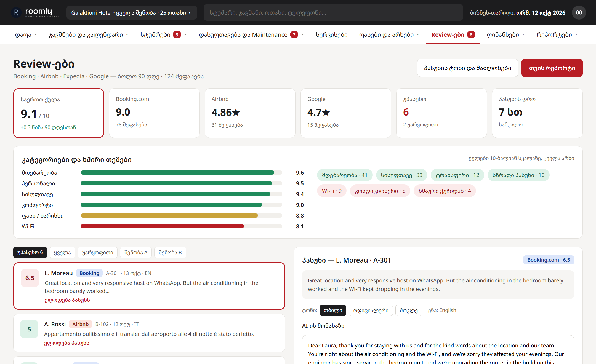This screenshot has width=596, height=364.
Task: Click the red Wi-Fi 8.1 rating bar
Action: pos(162,226)
